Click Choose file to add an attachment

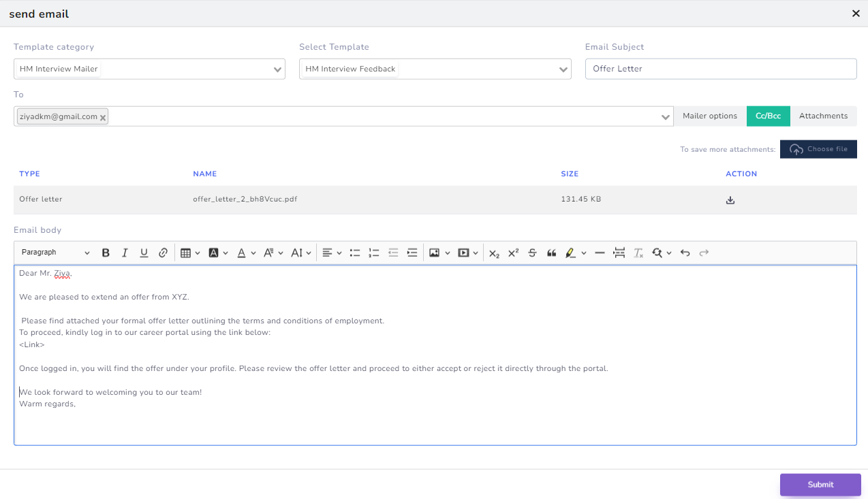coord(818,149)
